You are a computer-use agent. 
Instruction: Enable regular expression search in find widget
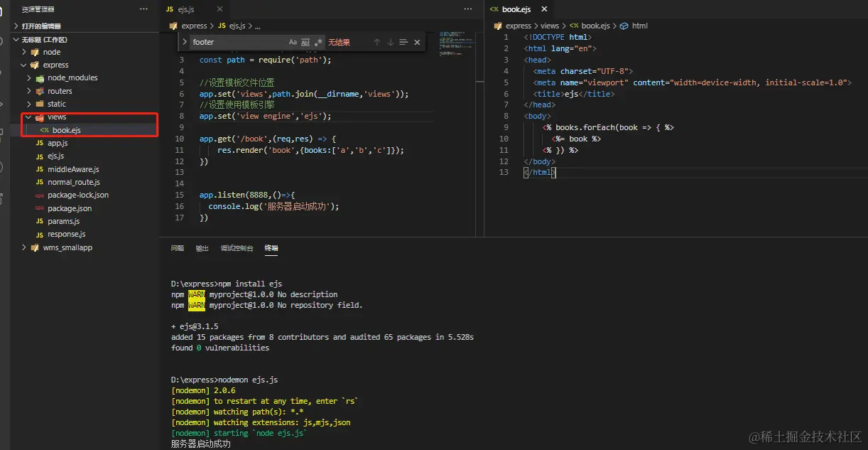coord(318,43)
